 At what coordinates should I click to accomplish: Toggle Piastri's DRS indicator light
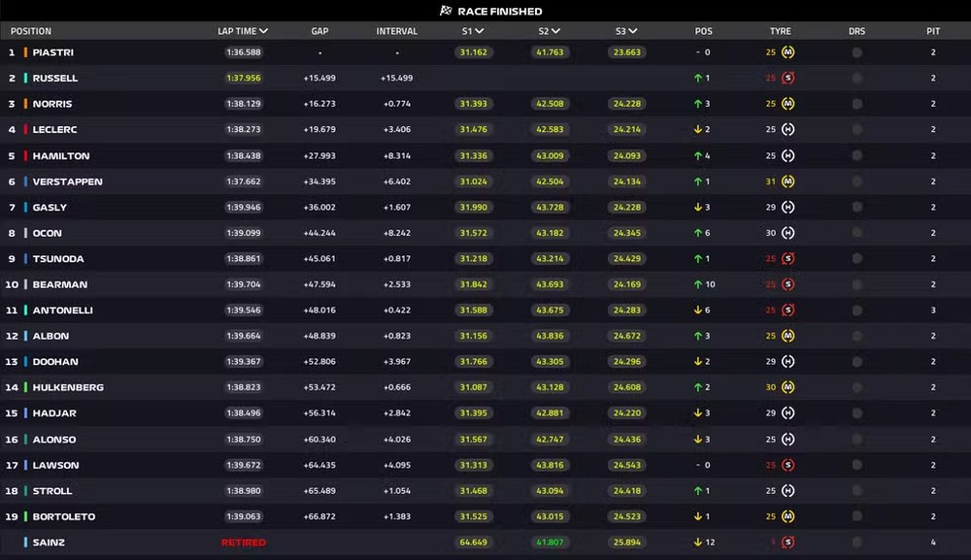856,51
